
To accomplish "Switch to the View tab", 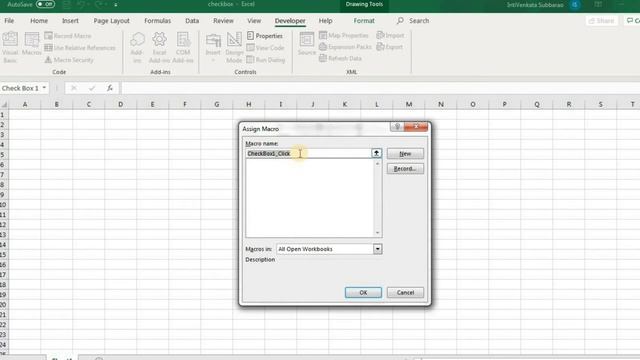I will 254,21.
